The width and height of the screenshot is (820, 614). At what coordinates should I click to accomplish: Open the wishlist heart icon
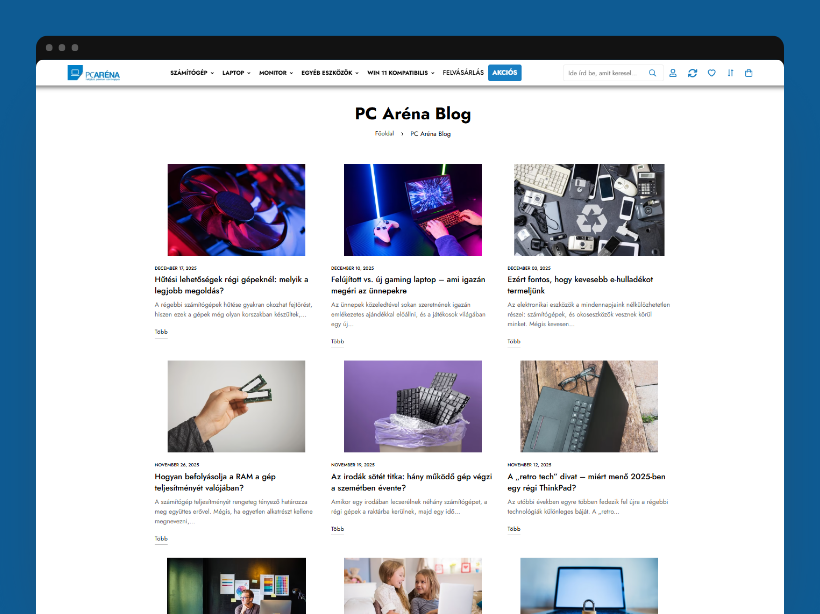[711, 72]
